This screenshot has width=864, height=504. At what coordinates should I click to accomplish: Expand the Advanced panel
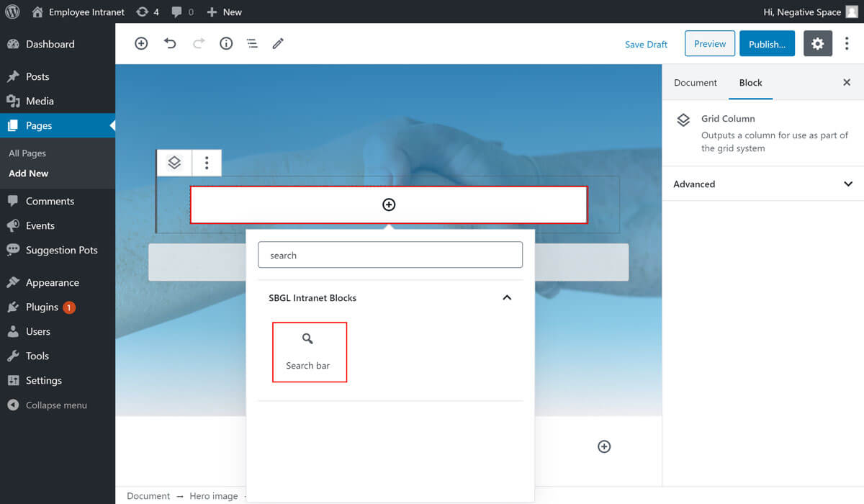pos(762,184)
